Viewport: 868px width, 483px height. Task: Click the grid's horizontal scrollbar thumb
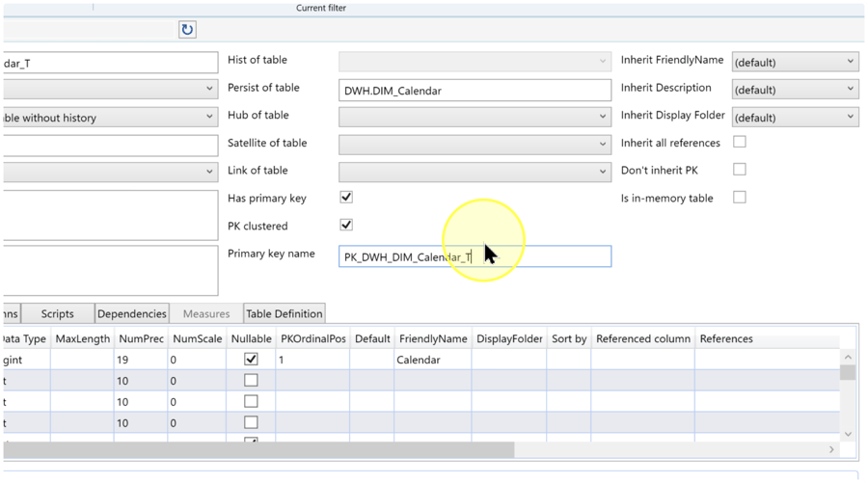click(259, 450)
